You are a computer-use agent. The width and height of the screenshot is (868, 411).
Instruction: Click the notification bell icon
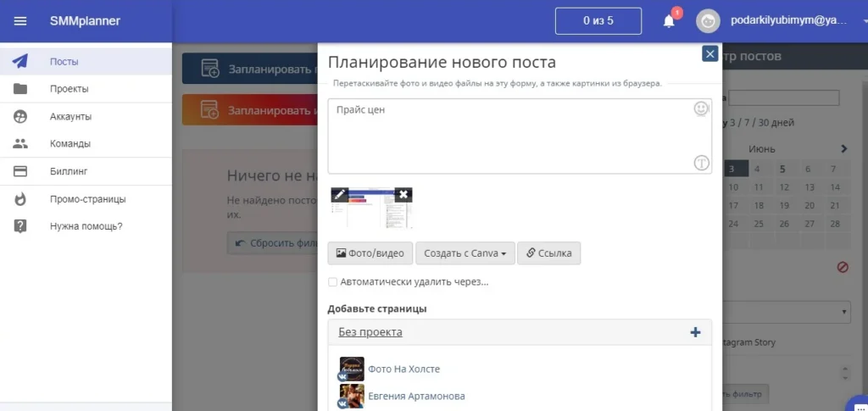point(669,21)
